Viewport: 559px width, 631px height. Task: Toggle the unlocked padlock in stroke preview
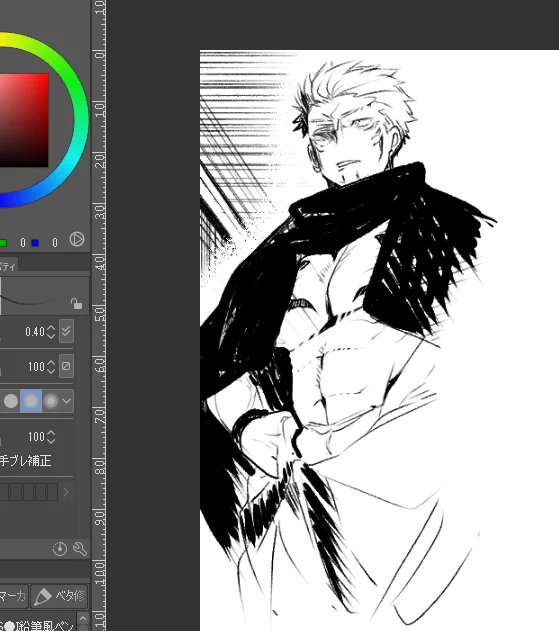[x=76, y=303]
